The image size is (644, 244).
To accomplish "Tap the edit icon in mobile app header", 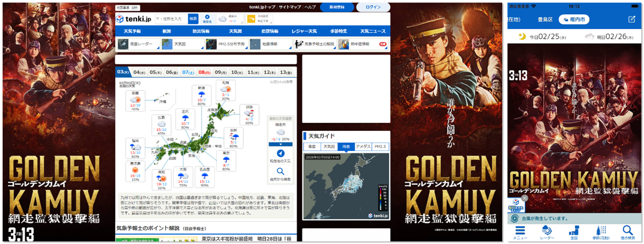I will pyautogui.click(x=632, y=19).
